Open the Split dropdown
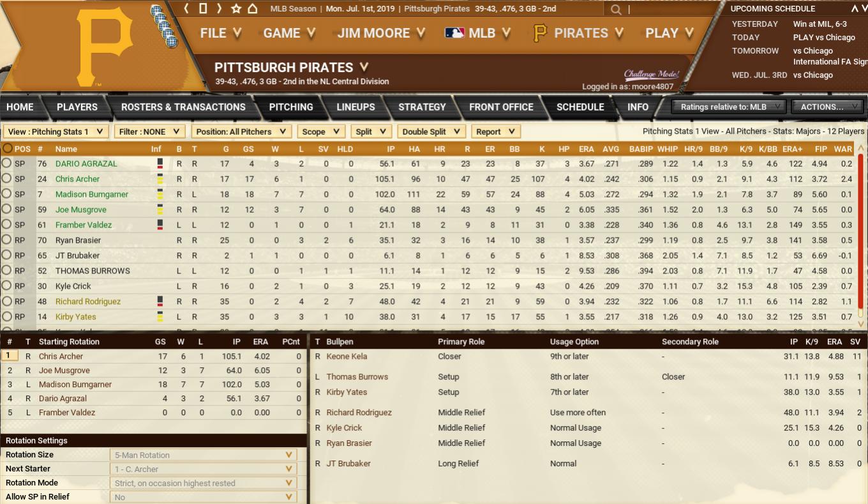 (x=371, y=132)
